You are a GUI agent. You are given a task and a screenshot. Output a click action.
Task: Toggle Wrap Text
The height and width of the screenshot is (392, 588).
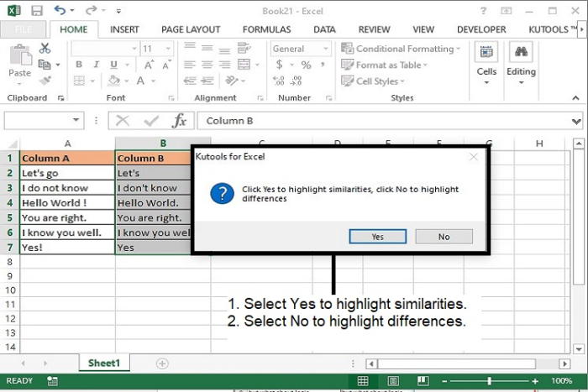click(244, 48)
